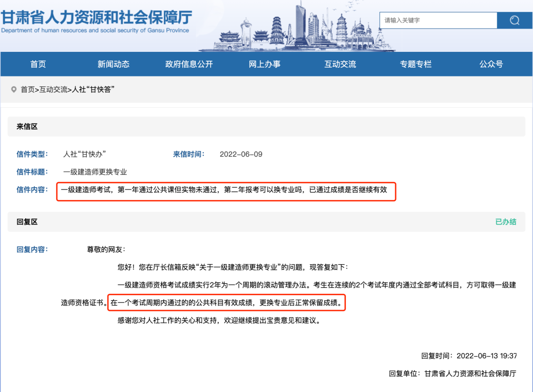This screenshot has height=392, width=533.
Task: Click the magnifier search icon button
Action: tap(514, 20)
